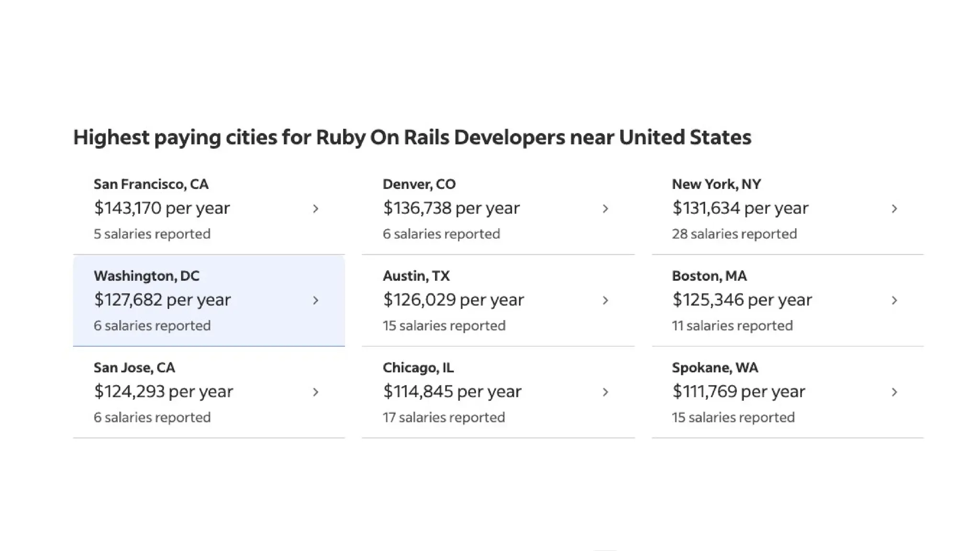Click the Highest paying cities section heading
Viewport: 980px width, 551px height.
(x=412, y=137)
